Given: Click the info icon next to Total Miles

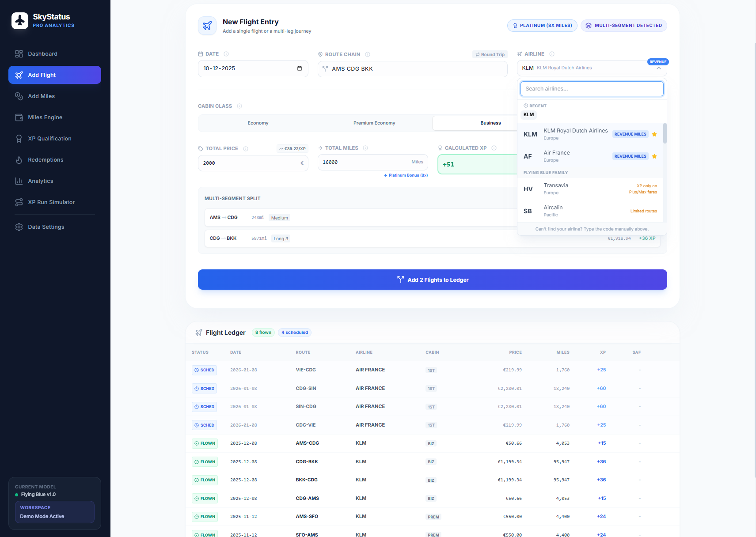Looking at the screenshot, I should coord(365,148).
